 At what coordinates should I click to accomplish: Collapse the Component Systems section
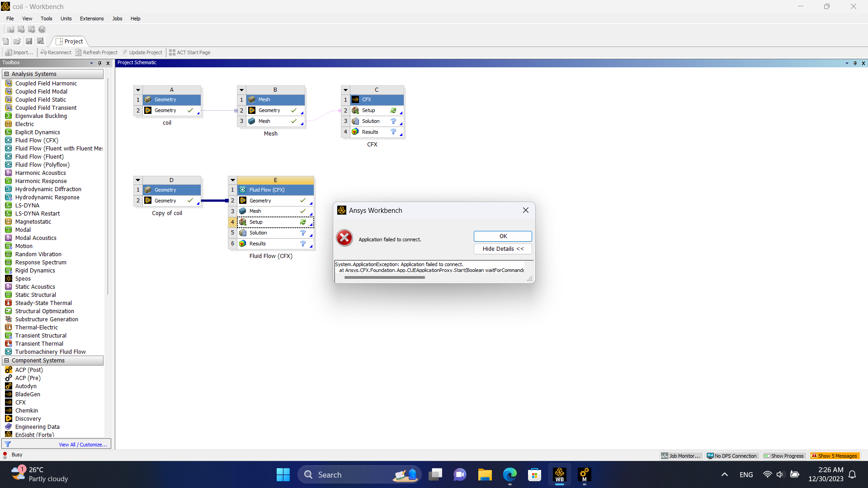pos(6,361)
